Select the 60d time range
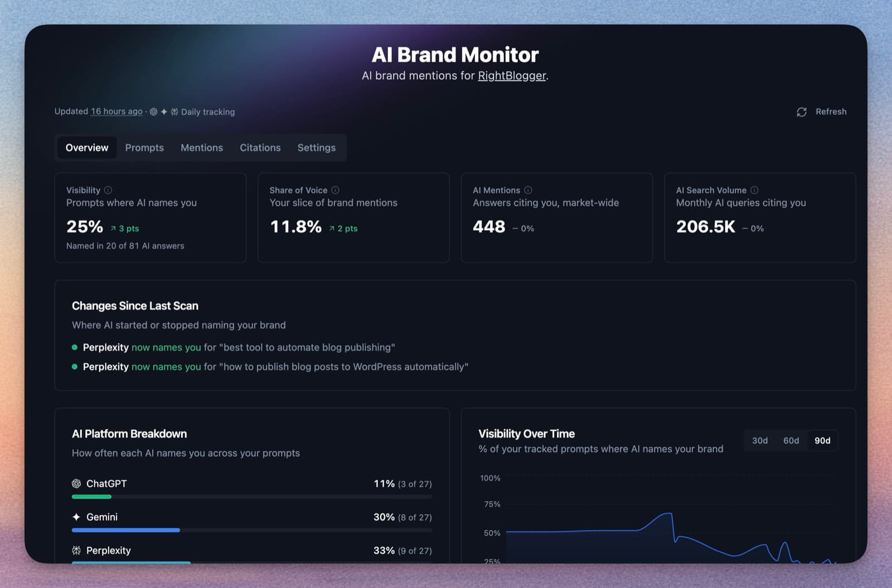The height and width of the screenshot is (588, 892). [791, 441]
